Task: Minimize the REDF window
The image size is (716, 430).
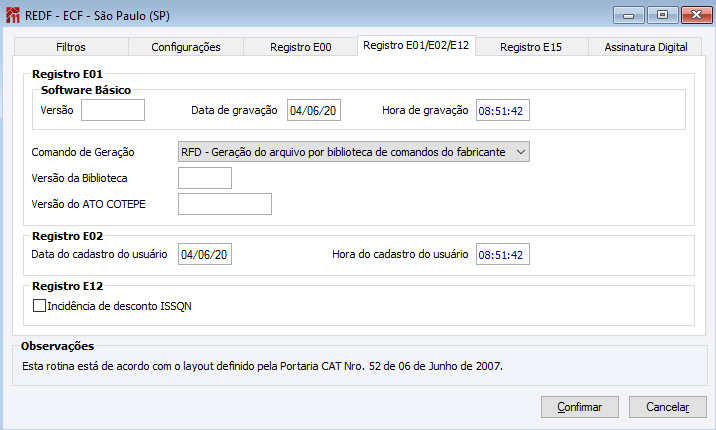Action: (626, 14)
